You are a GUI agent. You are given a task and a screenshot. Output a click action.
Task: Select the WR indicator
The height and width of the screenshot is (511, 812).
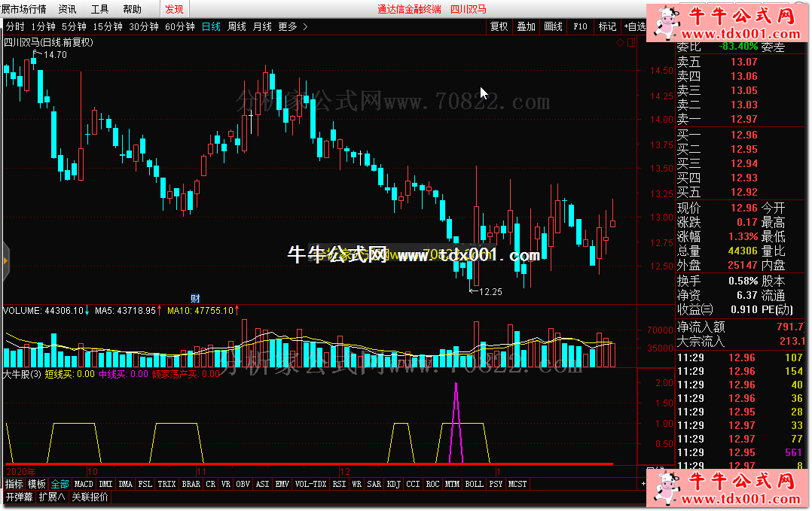(357, 484)
